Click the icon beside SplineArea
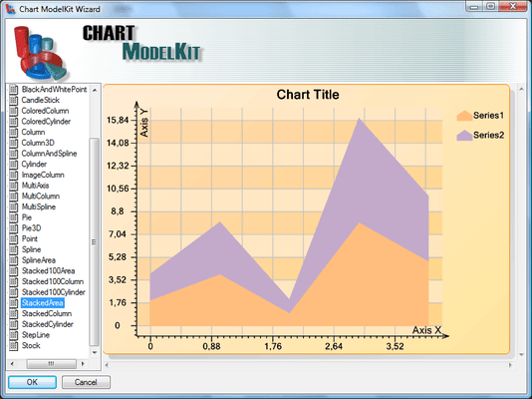 pyautogui.click(x=14, y=260)
